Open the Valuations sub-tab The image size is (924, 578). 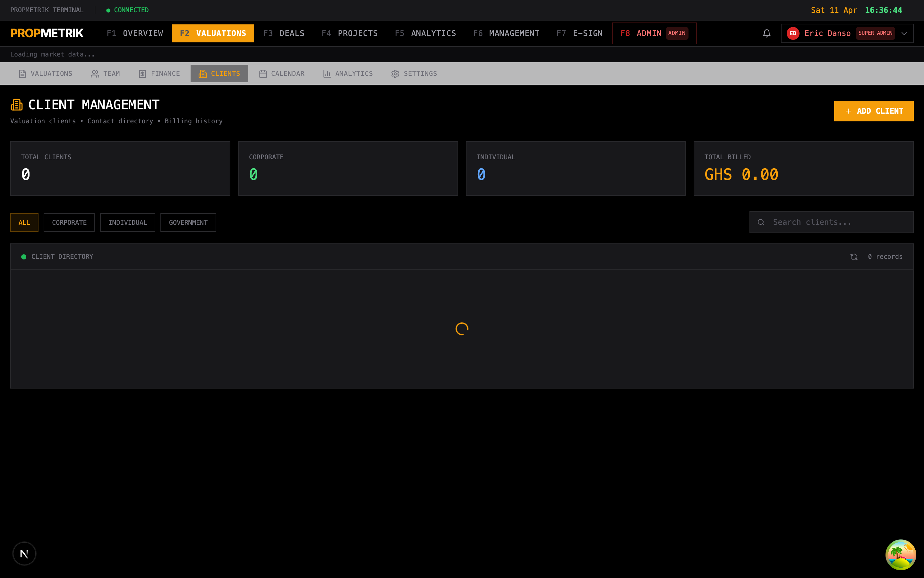point(46,74)
